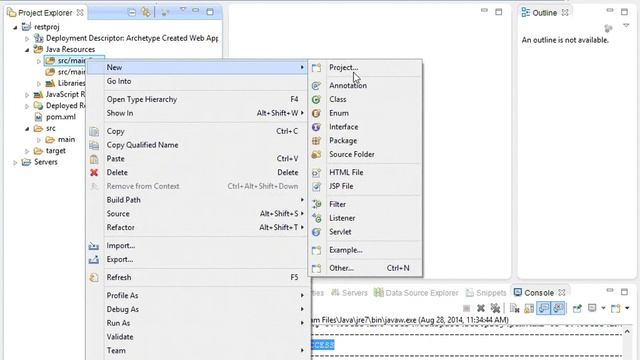Select Servlet in the New submenu
The image size is (640, 360).
coord(340,232)
